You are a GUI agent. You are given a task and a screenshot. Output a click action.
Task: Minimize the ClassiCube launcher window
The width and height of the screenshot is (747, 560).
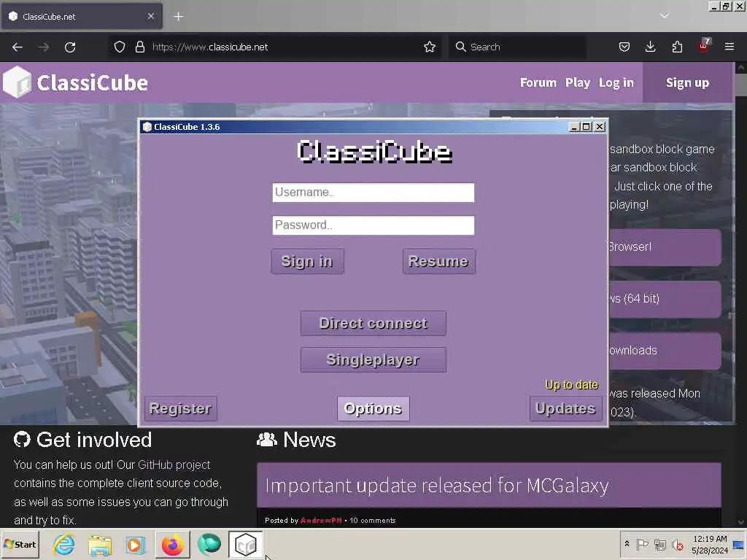(x=573, y=127)
